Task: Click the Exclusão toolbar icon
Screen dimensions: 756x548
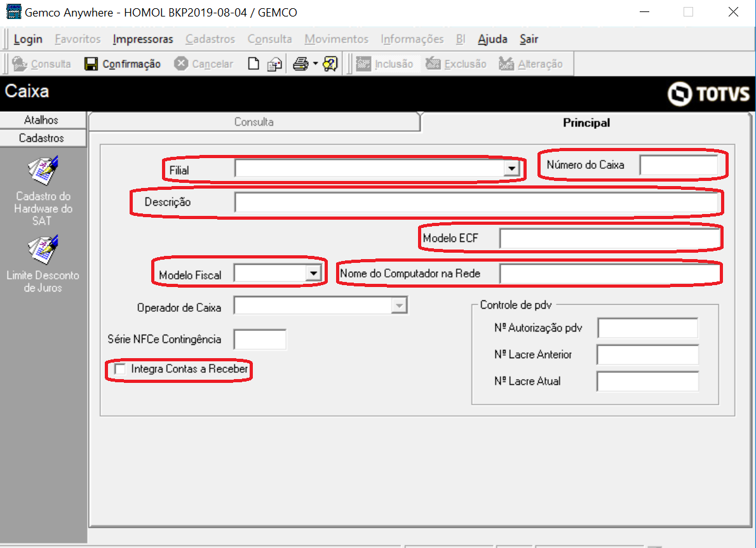Action: click(433, 63)
